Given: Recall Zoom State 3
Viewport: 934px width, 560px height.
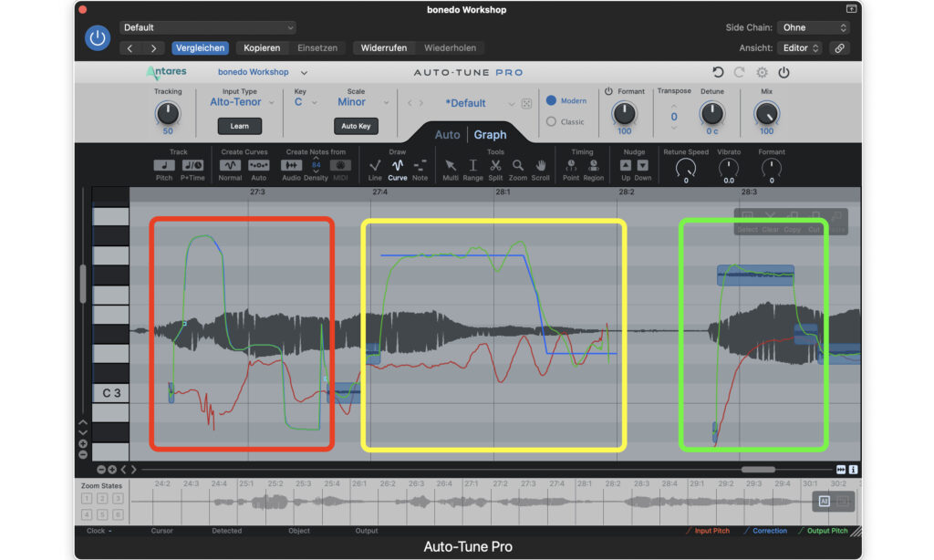Looking at the screenshot, I should 118,499.
